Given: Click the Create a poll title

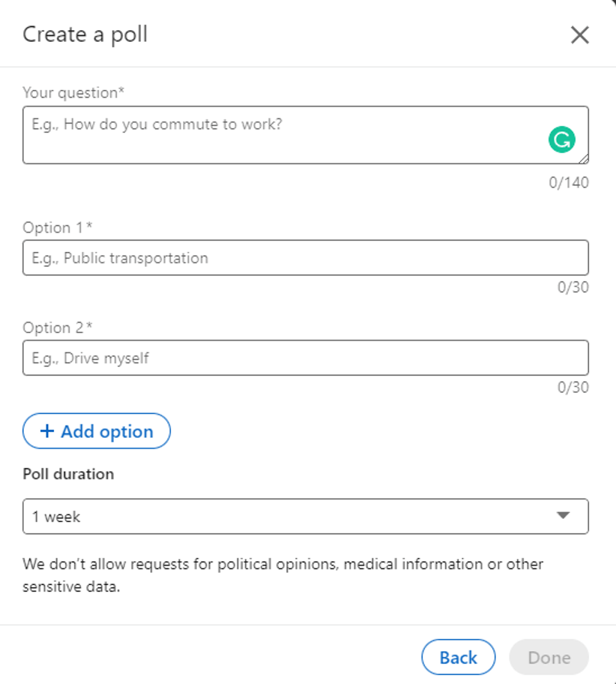Looking at the screenshot, I should pos(85,34).
